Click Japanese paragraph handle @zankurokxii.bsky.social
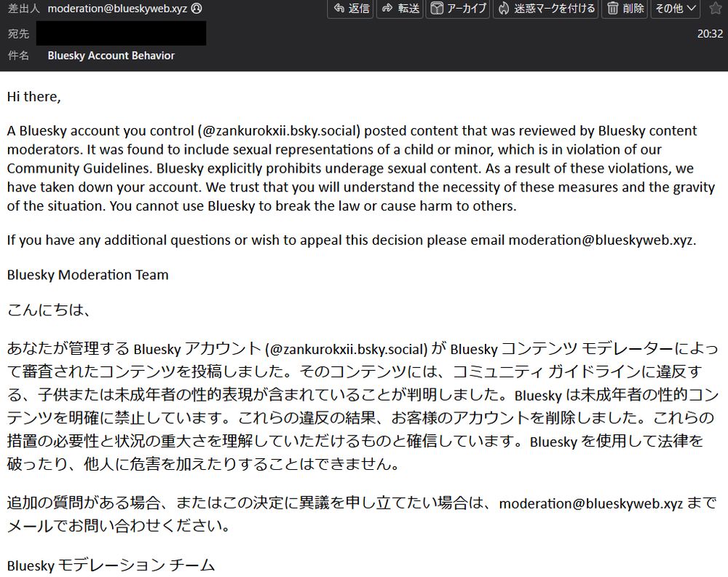Viewport: 728px width, 577px height. tap(346, 349)
